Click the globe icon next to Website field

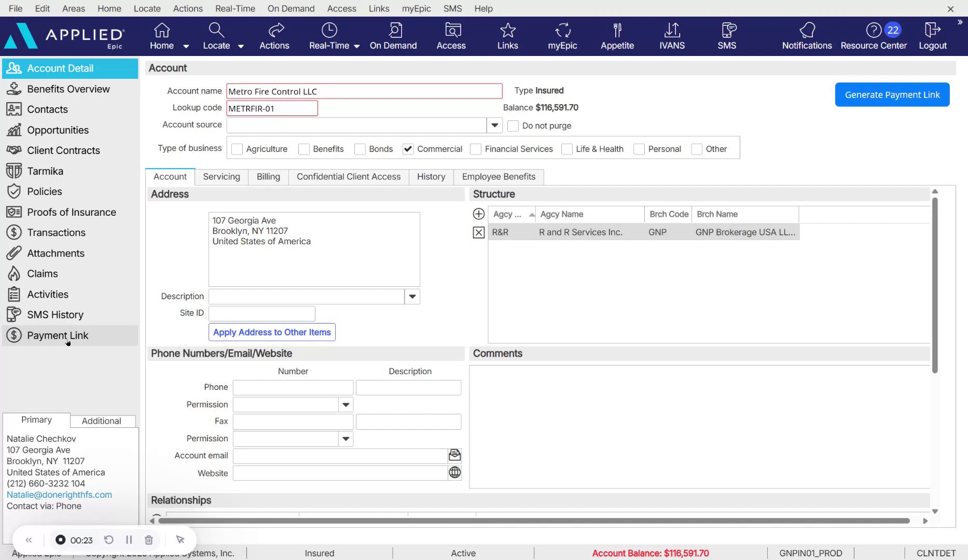coord(454,472)
